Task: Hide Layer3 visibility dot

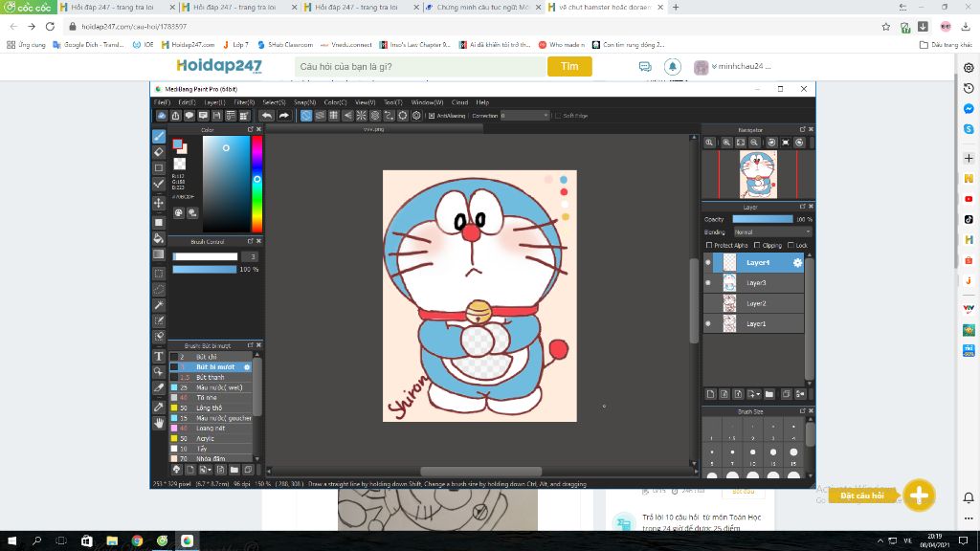Action: click(x=708, y=283)
